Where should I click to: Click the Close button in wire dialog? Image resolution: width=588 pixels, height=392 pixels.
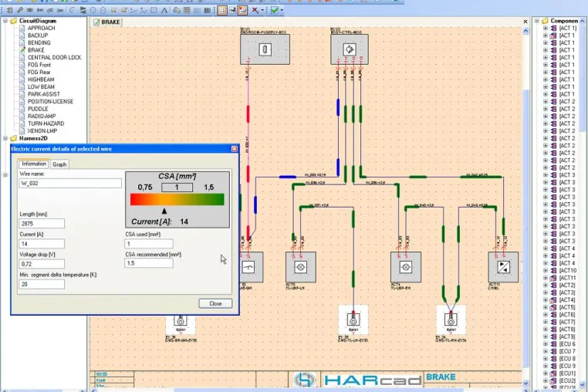point(215,303)
